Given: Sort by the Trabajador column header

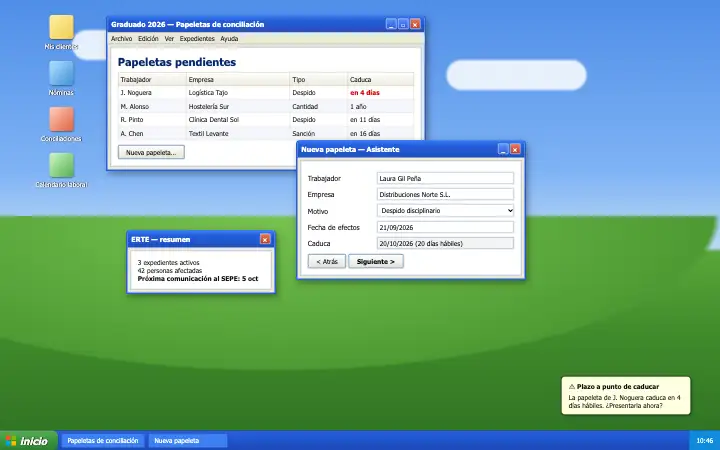Looking at the screenshot, I should click(152, 79).
